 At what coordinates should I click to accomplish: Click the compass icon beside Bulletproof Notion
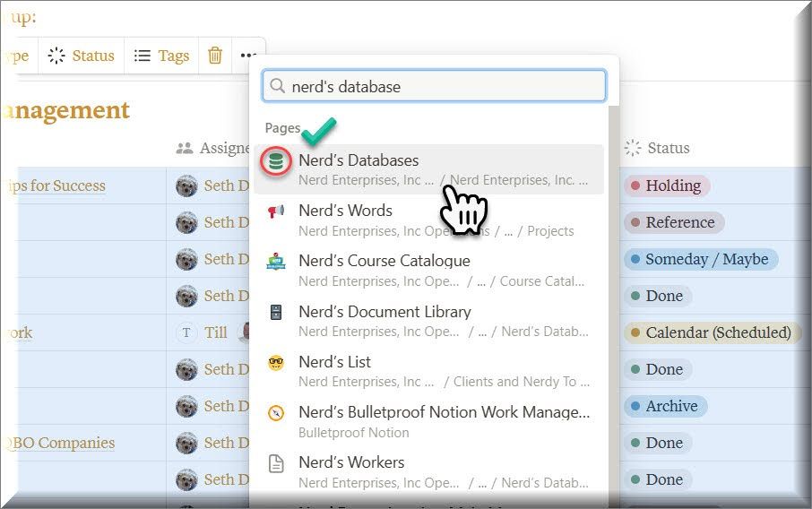coord(276,413)
